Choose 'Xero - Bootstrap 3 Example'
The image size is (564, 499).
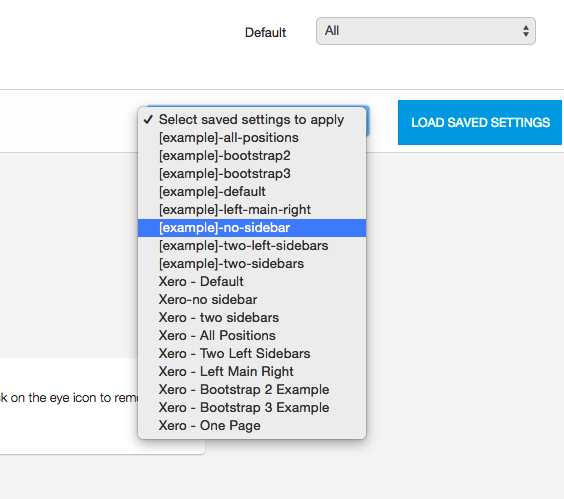click(x=252, y=408)
